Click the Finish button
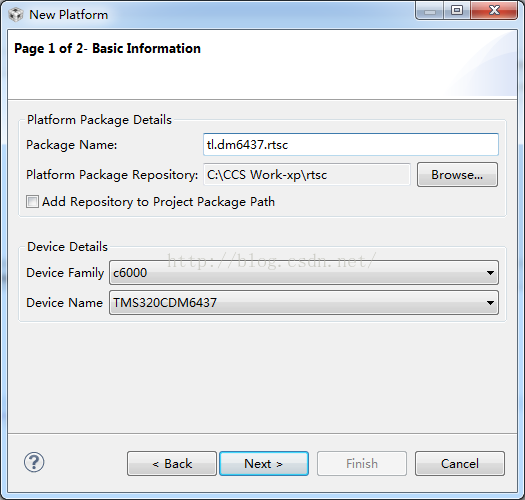The height and width of the screenshot is (500, 525). (x=362, y=463)
